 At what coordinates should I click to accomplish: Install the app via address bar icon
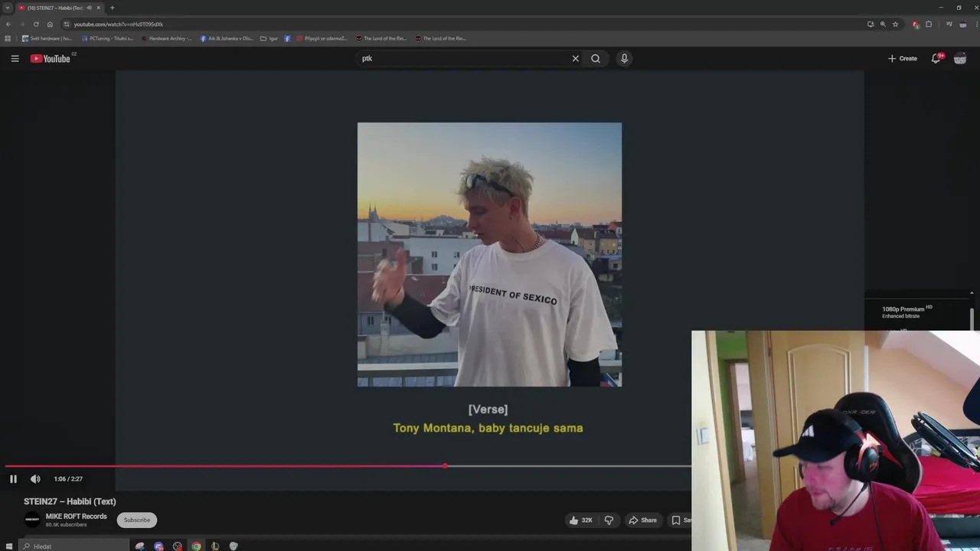pos(871,24)
